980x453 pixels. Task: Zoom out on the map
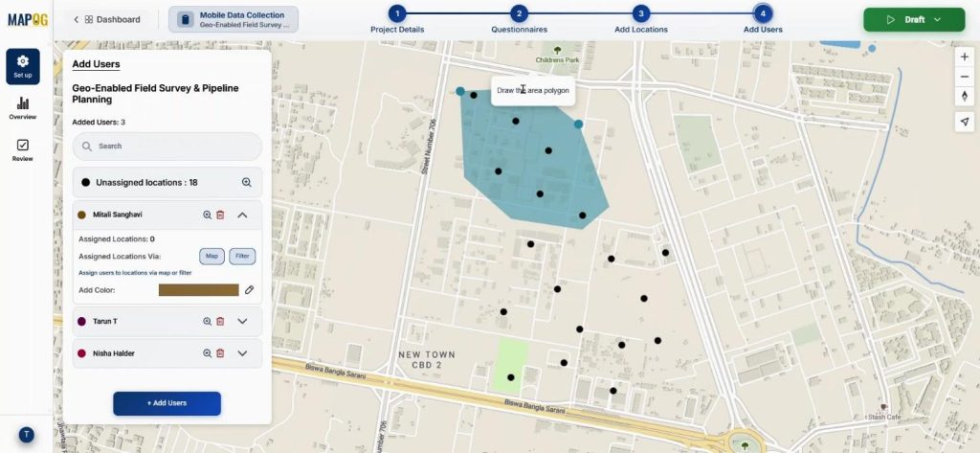965,77
